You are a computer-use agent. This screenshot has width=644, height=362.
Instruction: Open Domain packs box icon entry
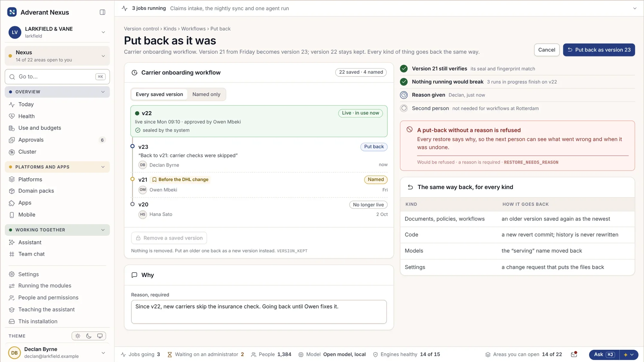coord(12,191)
